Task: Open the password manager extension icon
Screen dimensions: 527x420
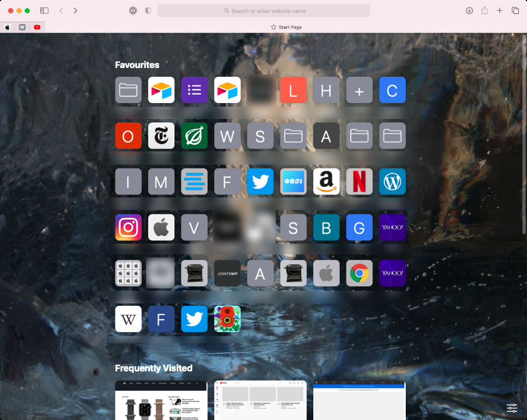Action: point(133,11)
